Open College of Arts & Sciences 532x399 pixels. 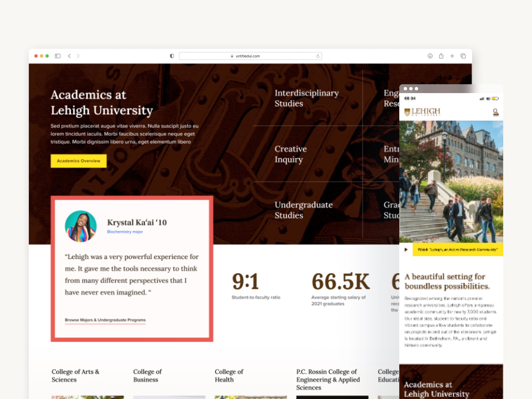coord(75,376)
